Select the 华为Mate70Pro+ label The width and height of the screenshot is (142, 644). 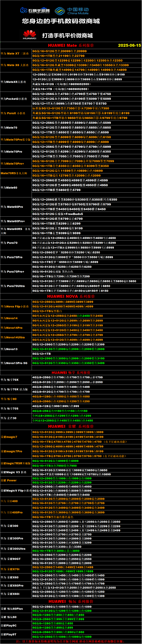click(x=12, y=163)
